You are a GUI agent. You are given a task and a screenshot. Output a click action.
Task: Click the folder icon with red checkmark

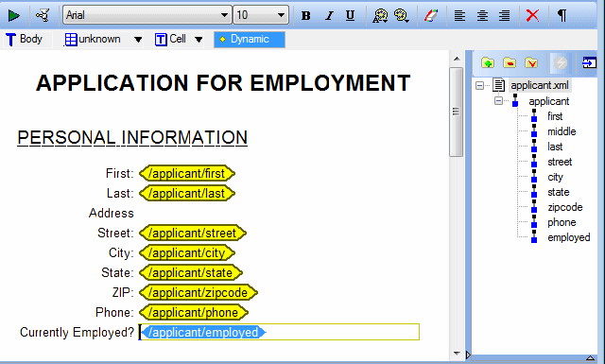coord(531,62)
